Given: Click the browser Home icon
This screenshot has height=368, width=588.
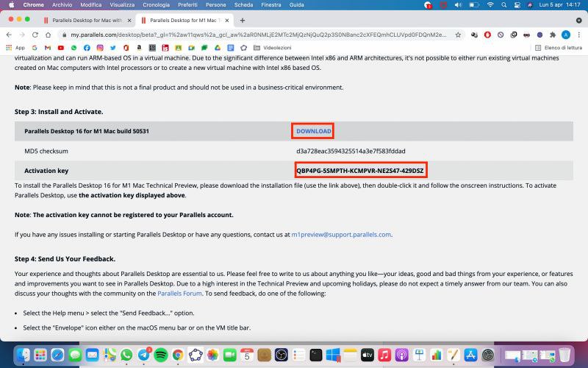Looking at the screenshot, I should click(47, 35).
